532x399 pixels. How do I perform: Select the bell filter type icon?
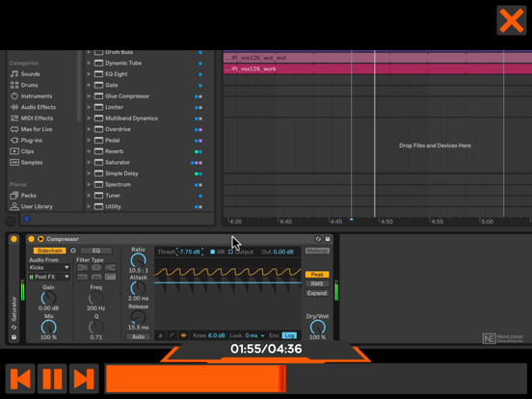click(96, 268)
